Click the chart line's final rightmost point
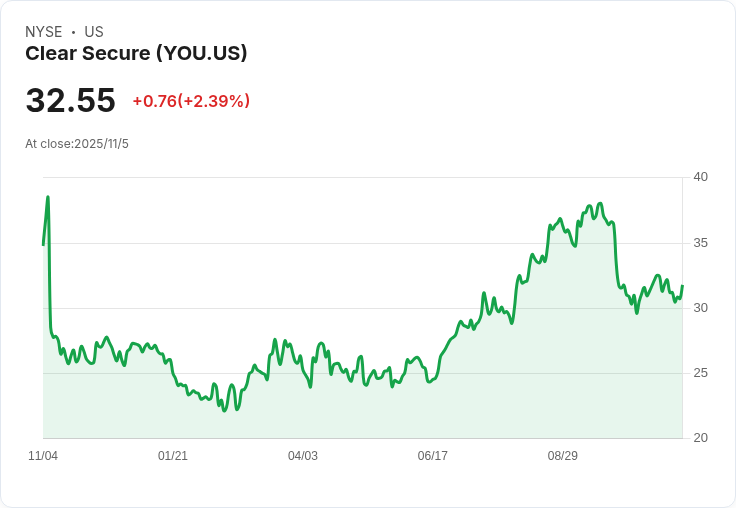This screenshot has height=508, width=736. click(x=682, y=286)
